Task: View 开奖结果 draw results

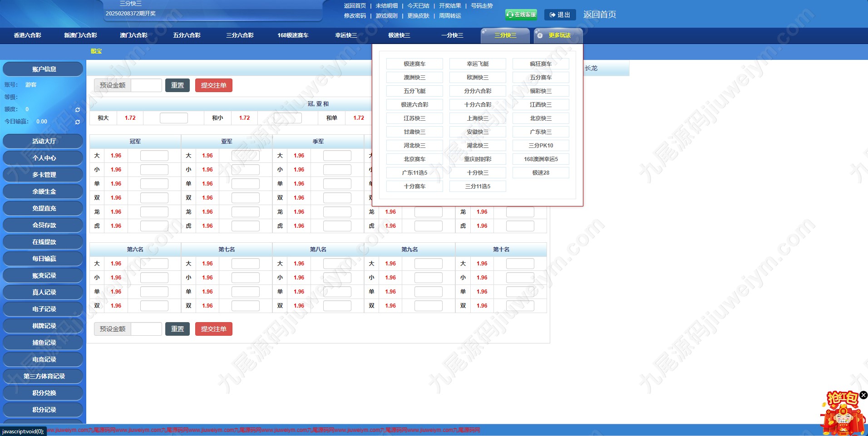Action: pos(450,6)
